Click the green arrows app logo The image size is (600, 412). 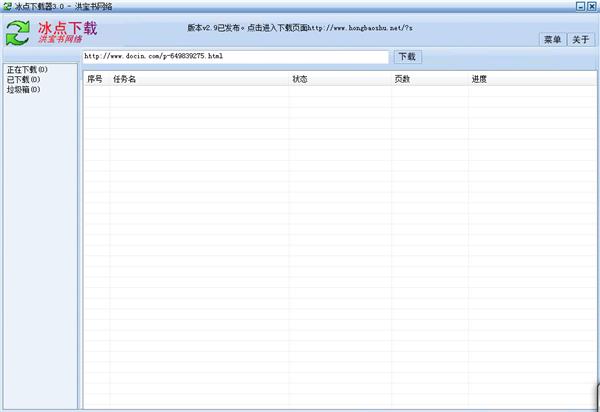[x=18, y=33]
